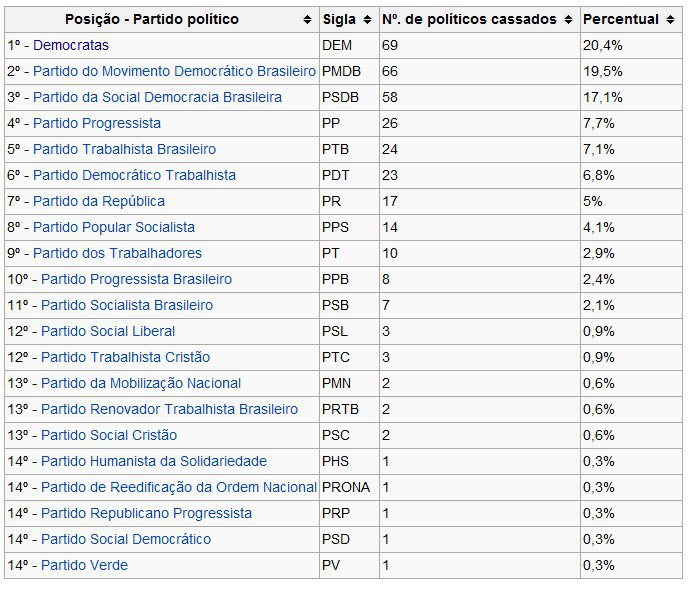691x589 pixels.
Task: Visit Partido Democrático Trabalhista link
Action: (134, 175)
